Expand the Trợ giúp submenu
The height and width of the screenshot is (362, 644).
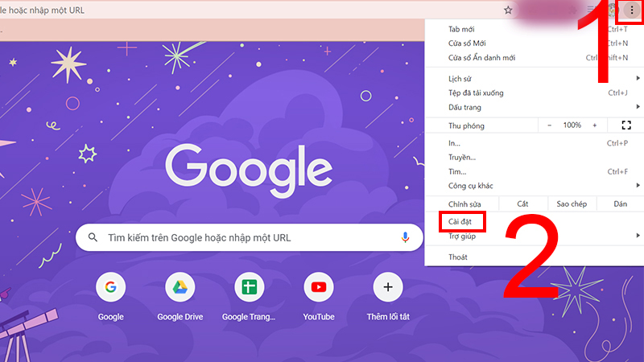[535, 236]
